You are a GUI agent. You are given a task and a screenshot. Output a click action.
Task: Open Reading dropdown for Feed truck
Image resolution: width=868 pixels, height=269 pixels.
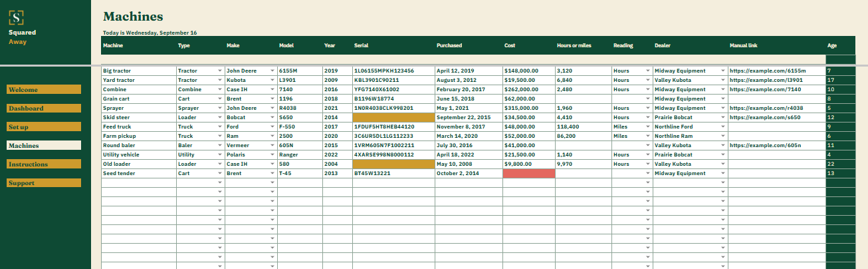648,127
